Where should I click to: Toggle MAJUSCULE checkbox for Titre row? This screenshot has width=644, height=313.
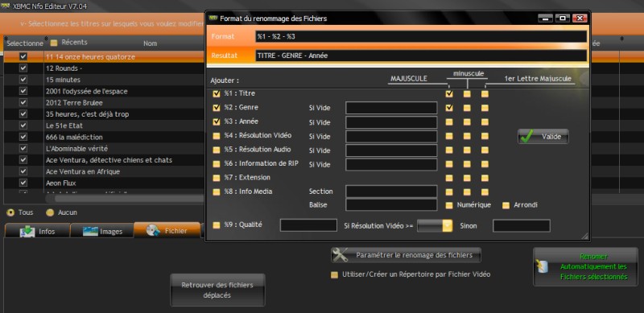[x=449, y=93]
